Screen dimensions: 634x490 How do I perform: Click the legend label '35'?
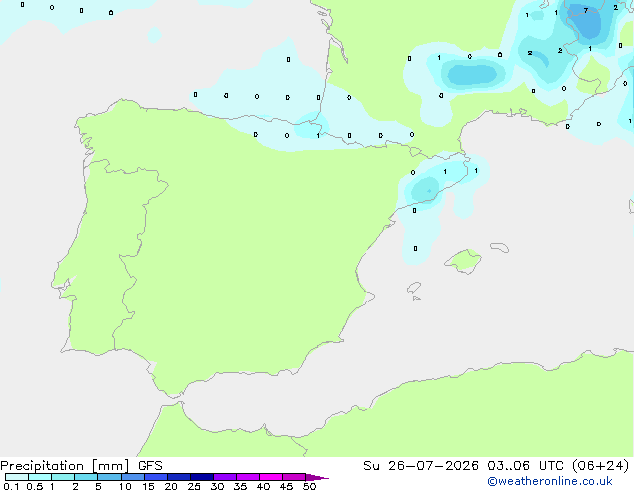click(x=240, y=486)
